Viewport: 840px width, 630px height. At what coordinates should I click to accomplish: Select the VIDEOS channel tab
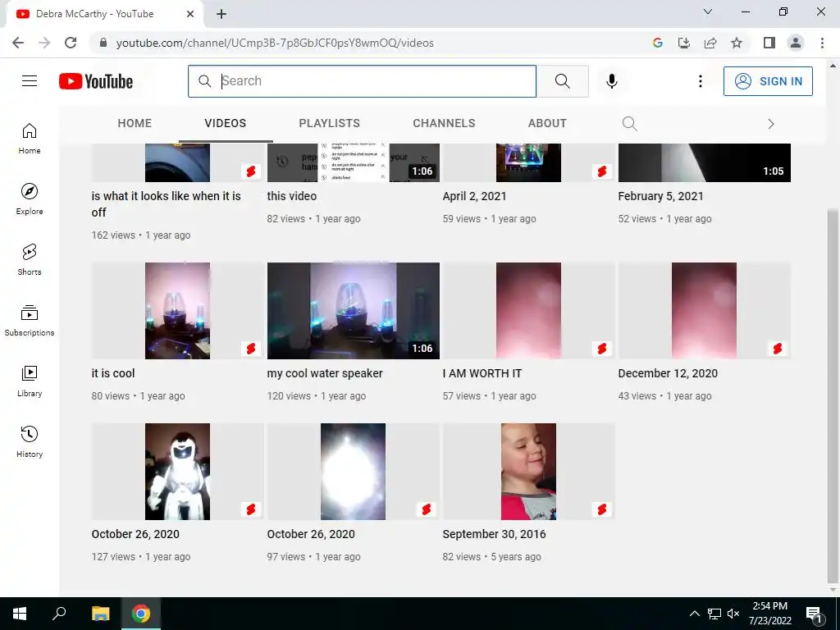[x=226, y=123]
